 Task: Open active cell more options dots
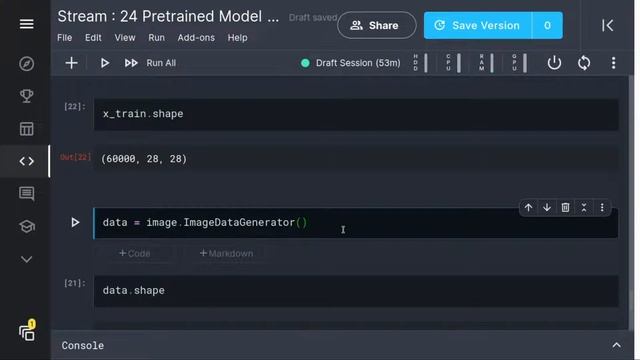pos(602,207)
